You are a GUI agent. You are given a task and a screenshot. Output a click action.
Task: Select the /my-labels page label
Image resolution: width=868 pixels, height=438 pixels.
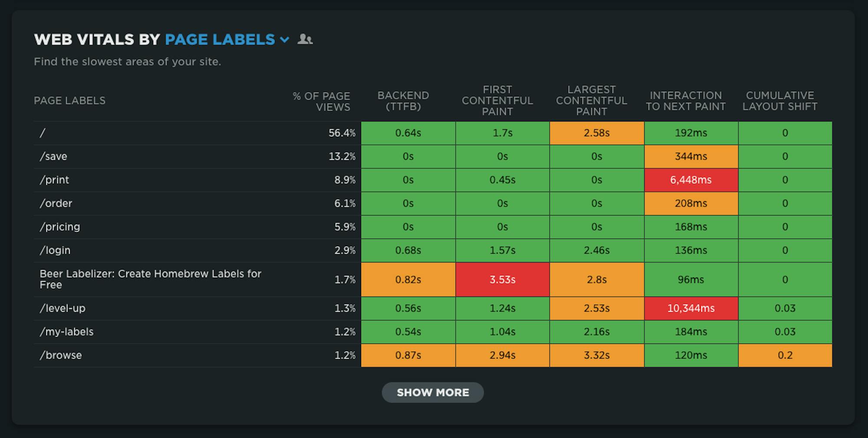pyautogui.click(x=66, y=332)
